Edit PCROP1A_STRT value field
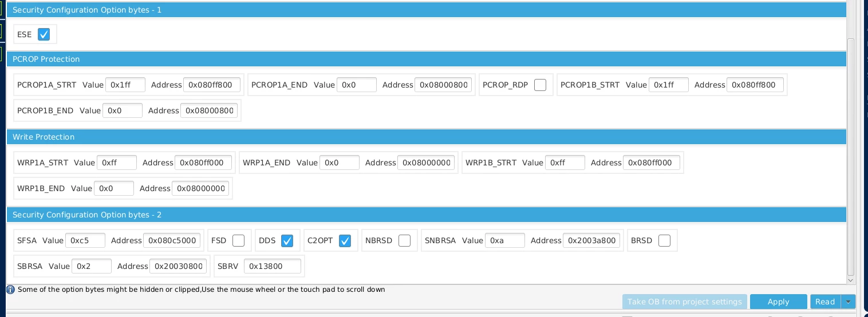Viewport: 868px width, 317px height. (x=125, y=85)
